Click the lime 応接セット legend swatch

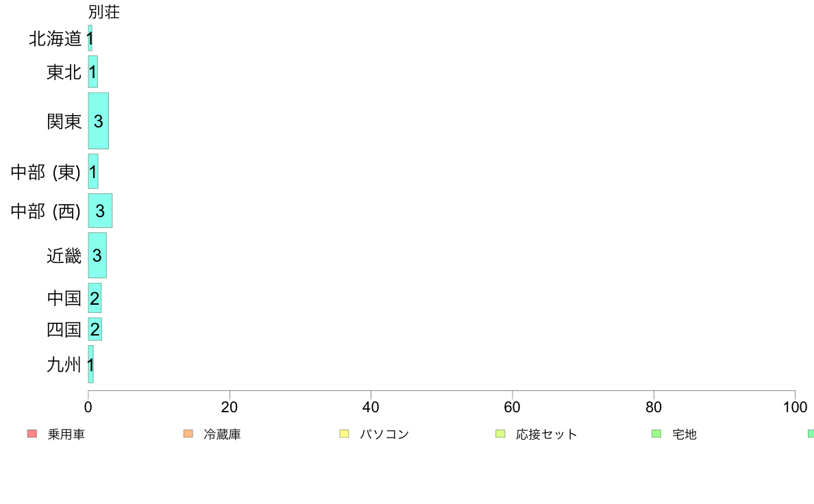coord(500,433)
